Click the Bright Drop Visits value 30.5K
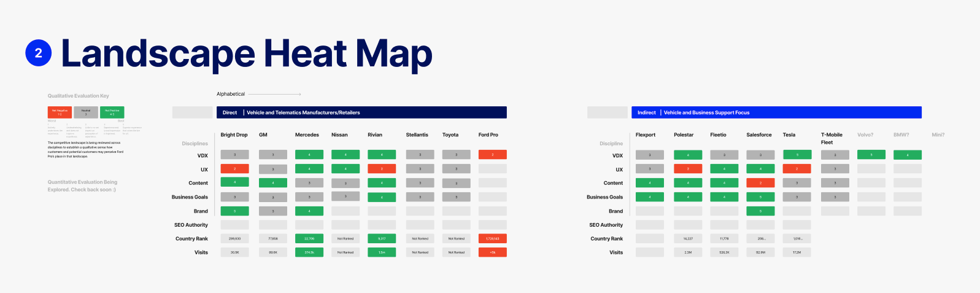This screenshot has height=293, width=980. [x=234, y=252]
